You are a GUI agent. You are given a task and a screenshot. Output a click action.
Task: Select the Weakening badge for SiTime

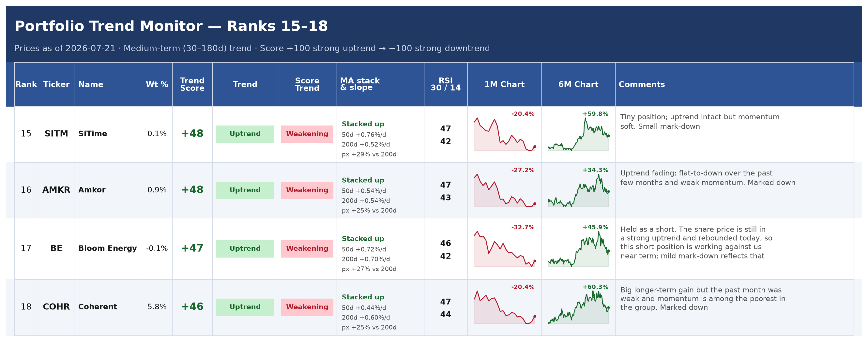coord(307,134)
